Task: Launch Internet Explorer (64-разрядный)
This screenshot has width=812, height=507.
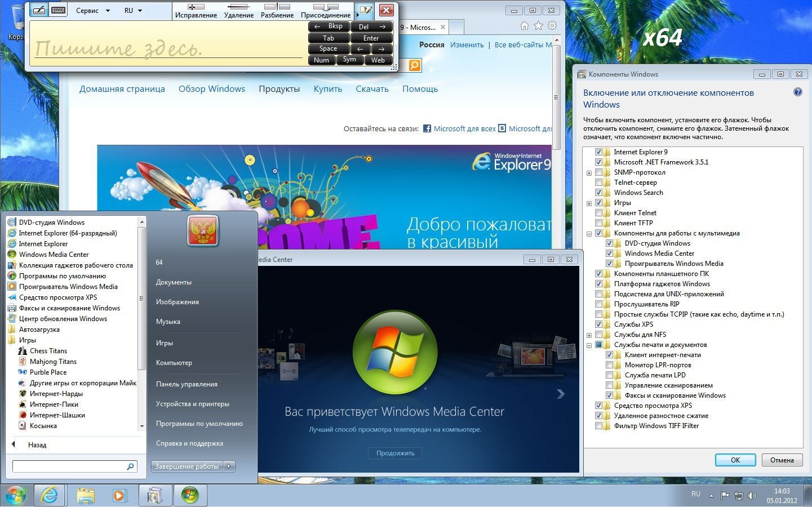Action: pos(68,233)
